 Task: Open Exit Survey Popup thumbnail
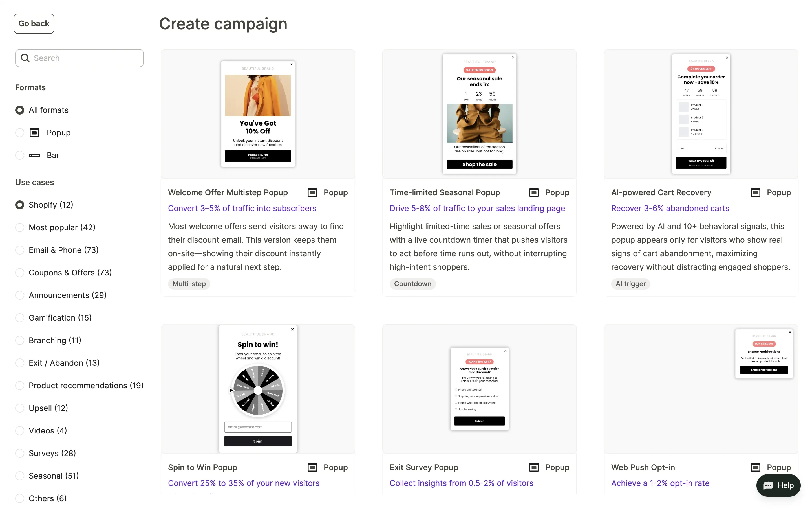479,389
